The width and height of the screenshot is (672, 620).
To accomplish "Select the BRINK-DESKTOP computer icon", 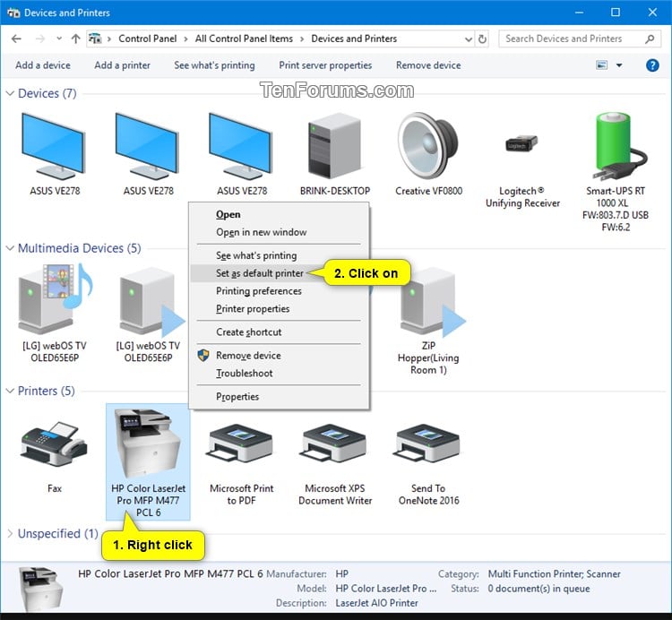I will pos(335,146).
